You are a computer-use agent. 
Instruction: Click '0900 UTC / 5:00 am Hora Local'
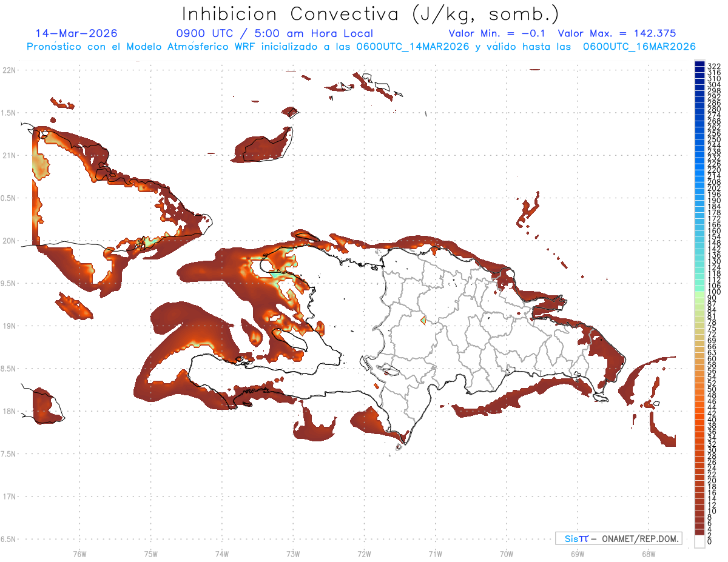coord(274,33)
